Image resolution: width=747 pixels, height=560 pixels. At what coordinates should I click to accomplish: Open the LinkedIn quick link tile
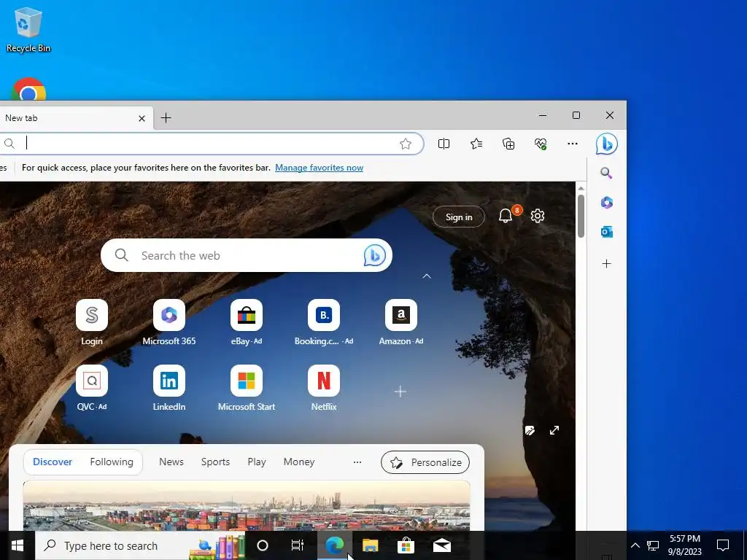pyautogui.click(x=169, y=388)
